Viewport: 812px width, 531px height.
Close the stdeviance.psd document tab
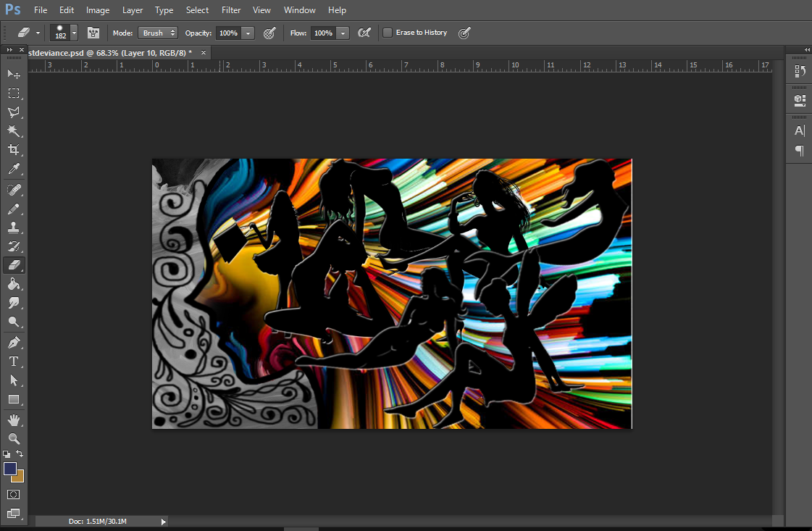click(204, 52)
